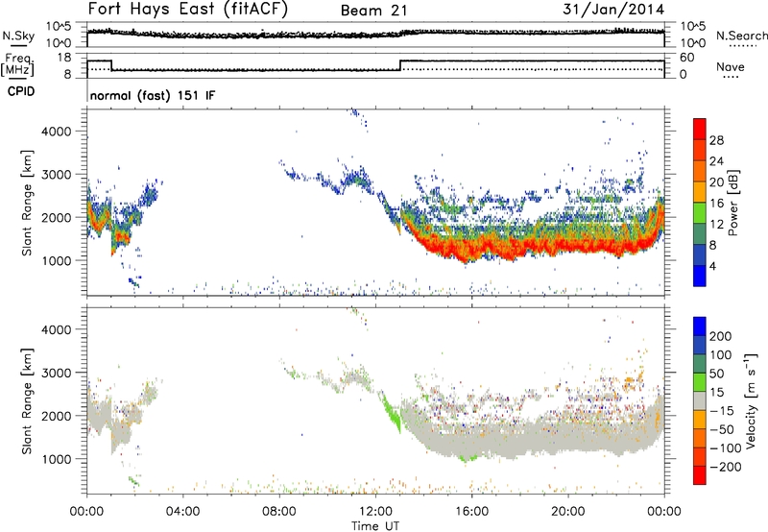Click the power panel "Slant Range [km]" label
Viewport: 768px width, 532px height.
pos(27,203)
